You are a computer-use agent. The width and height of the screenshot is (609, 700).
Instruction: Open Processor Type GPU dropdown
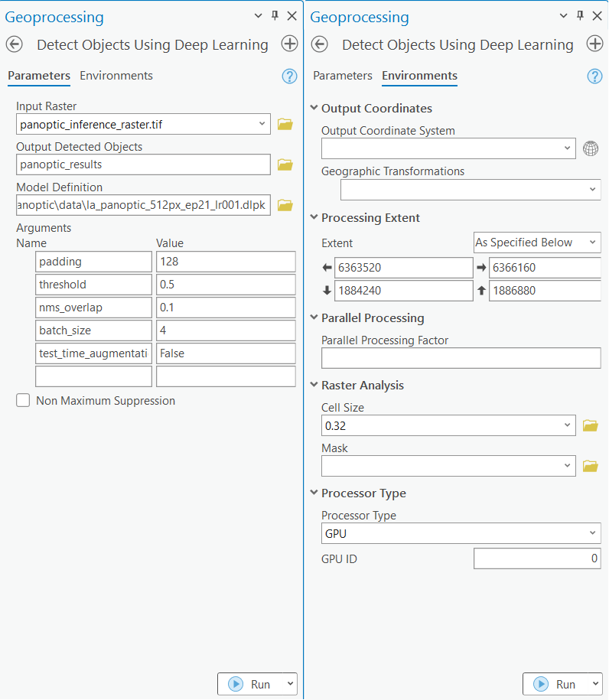(x=461, y=533)
